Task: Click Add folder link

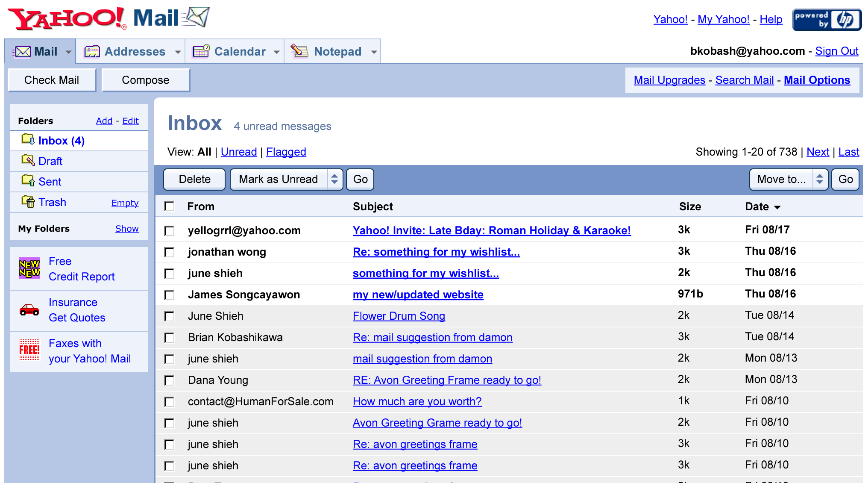Action: pos(104,121)
